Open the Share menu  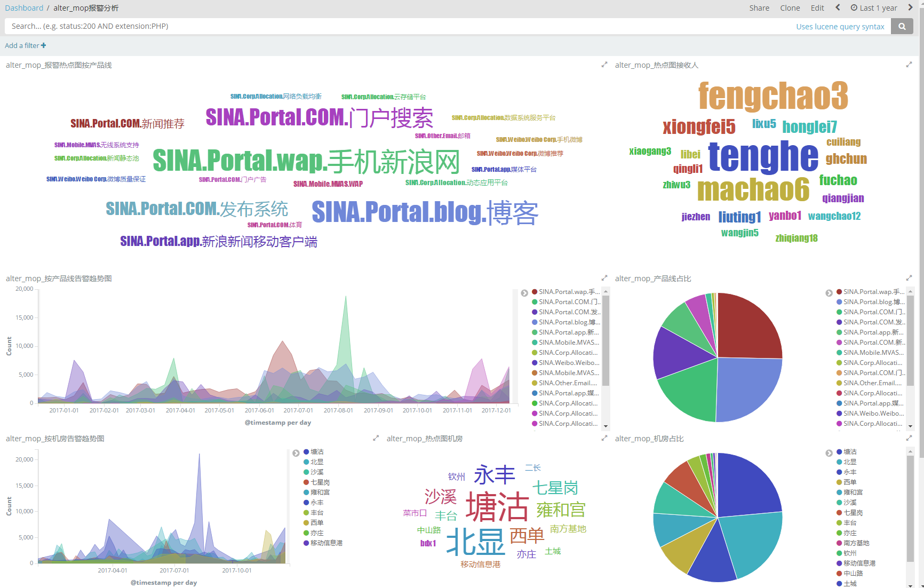point(759,8)
